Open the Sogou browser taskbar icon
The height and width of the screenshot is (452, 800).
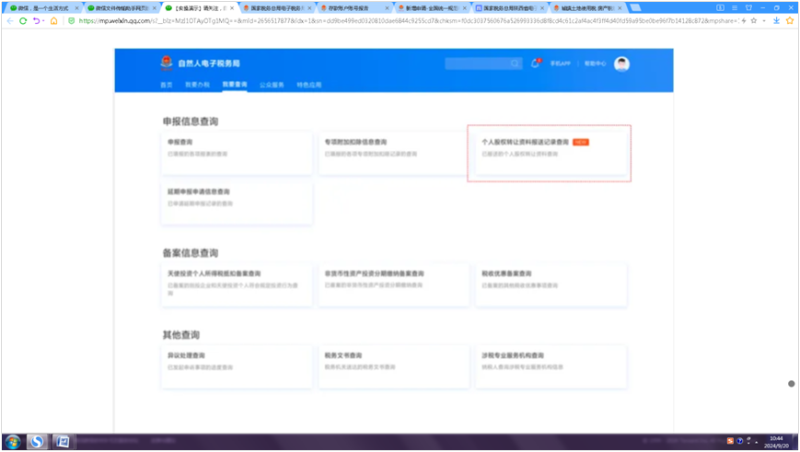coord(37,441)
